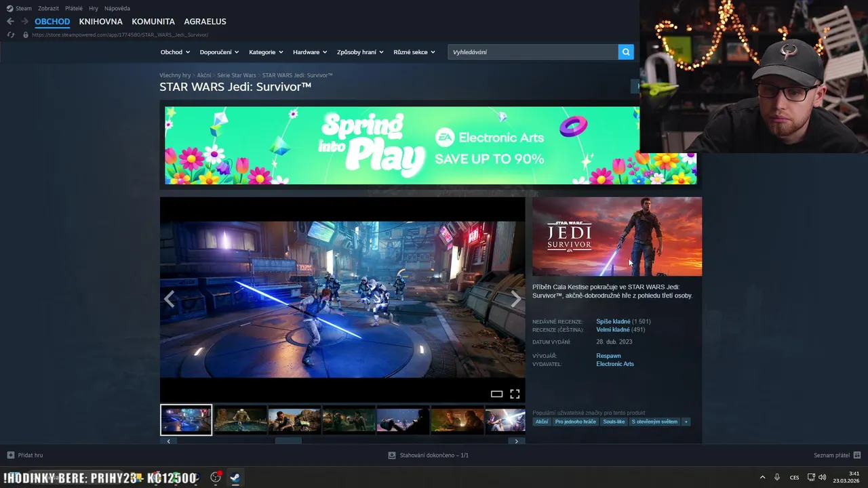This screenshot has width=868, height=488.
Task: Open Velmi kladné Czech reviews link
Action: click(613, 329)
